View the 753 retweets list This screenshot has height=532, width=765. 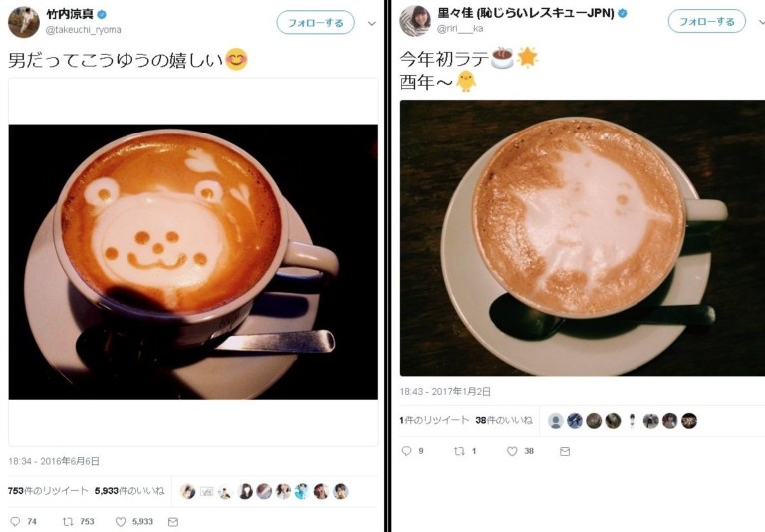tap(48, 491)
